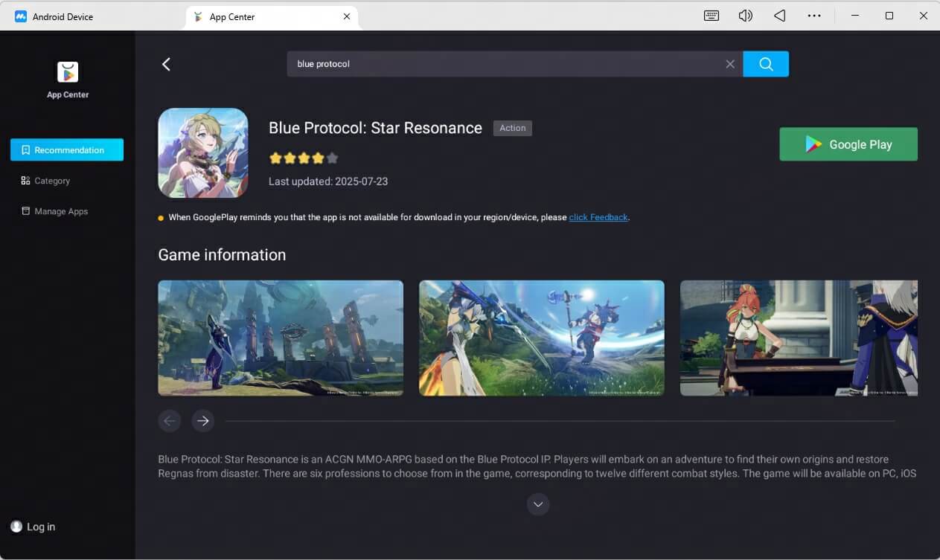Screen dimensions: 940x560
Task: Start search with the magnifier icon
Action: click(766, 64)
